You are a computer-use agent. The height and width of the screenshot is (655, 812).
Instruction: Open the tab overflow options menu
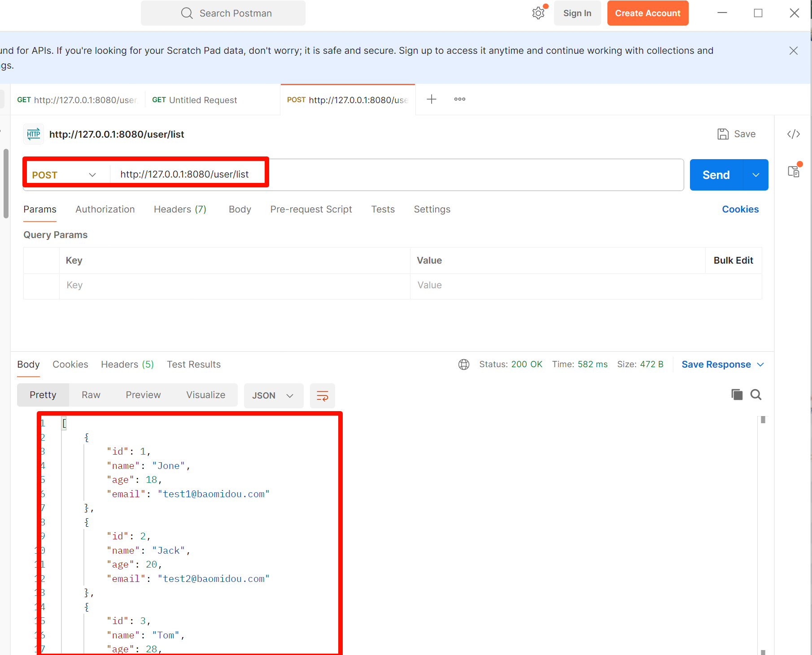[x=459, y=99]
